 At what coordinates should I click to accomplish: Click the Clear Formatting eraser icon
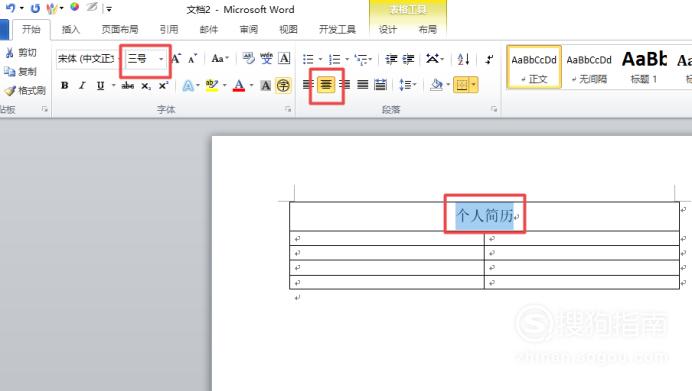[248, 58]
